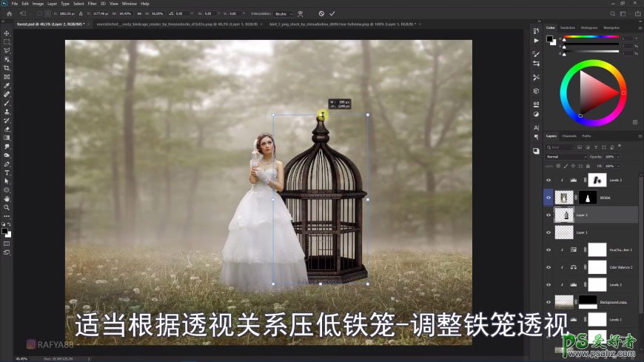The image size is (644, 362).
Task: Select the Lasso tool
Action: coord(7,50)
